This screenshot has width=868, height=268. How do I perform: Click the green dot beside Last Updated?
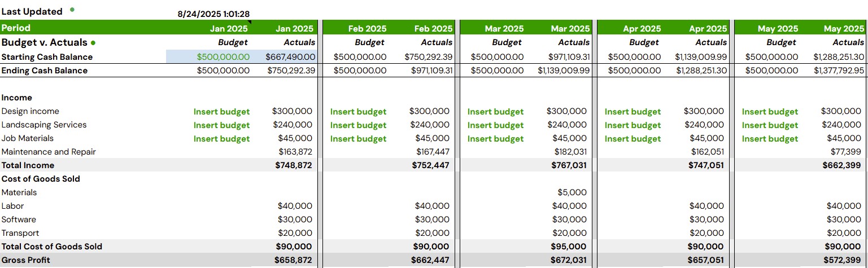click(x=72, y=10)
